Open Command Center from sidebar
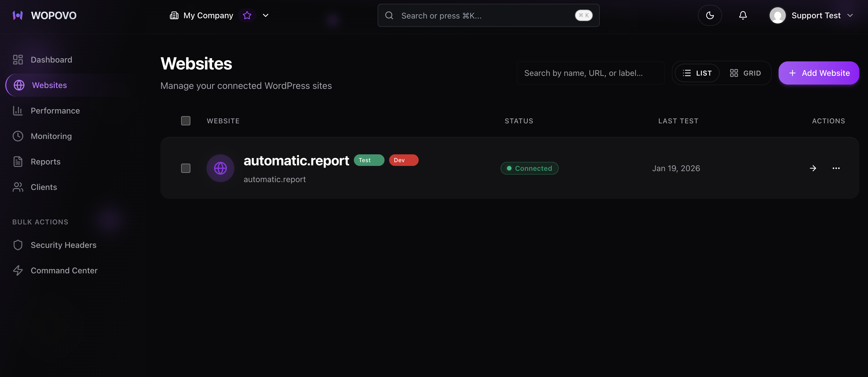Screen dimensions: 868x377 tap(64, 270)
